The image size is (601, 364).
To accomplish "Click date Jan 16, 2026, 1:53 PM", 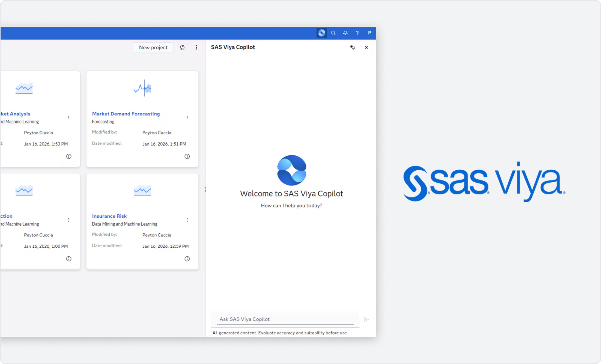I will coord(46,144).
